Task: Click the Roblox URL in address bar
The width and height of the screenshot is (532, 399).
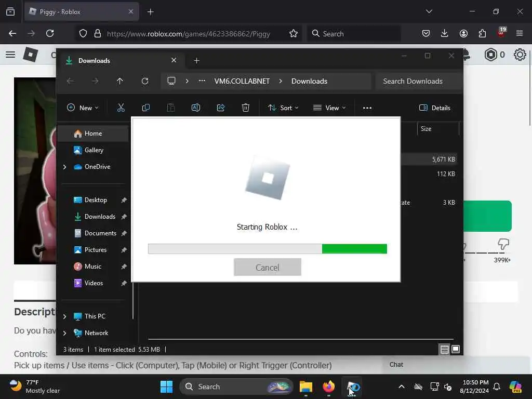Action: [188, 34]
